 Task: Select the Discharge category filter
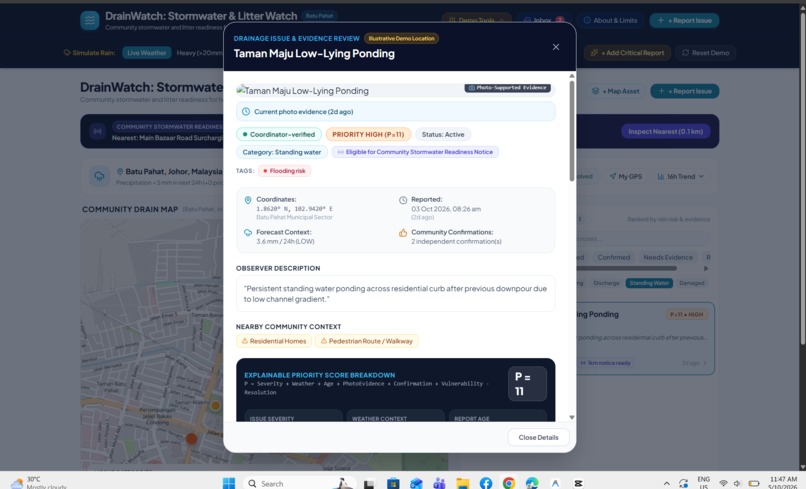tap(606, 283)
